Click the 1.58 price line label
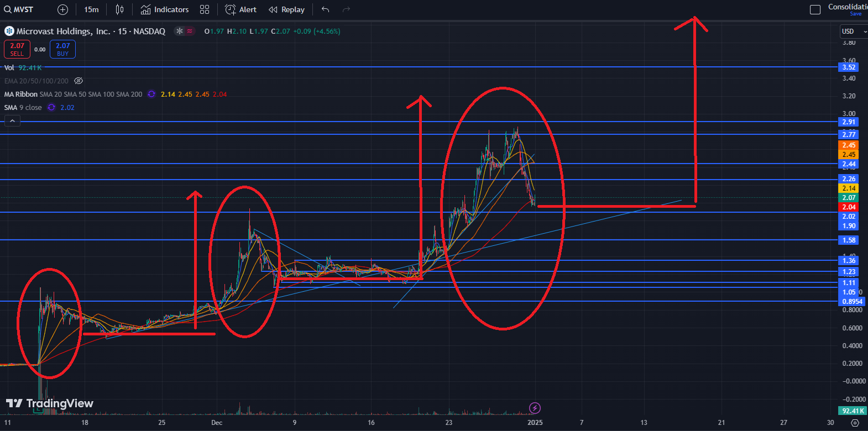Viewport: 868px width, 431px height. point(849,240)
